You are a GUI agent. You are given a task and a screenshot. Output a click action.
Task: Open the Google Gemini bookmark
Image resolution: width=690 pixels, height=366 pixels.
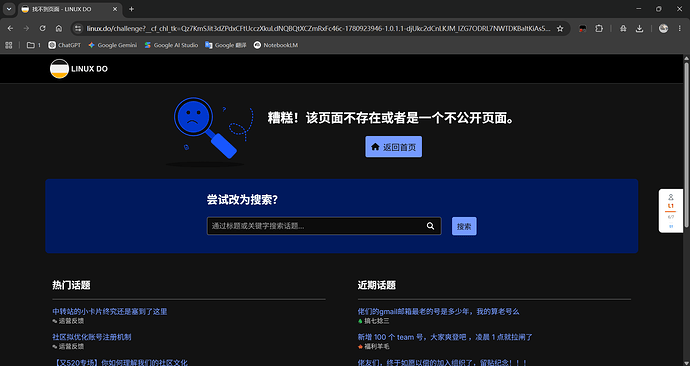click(x=112, y=45)
